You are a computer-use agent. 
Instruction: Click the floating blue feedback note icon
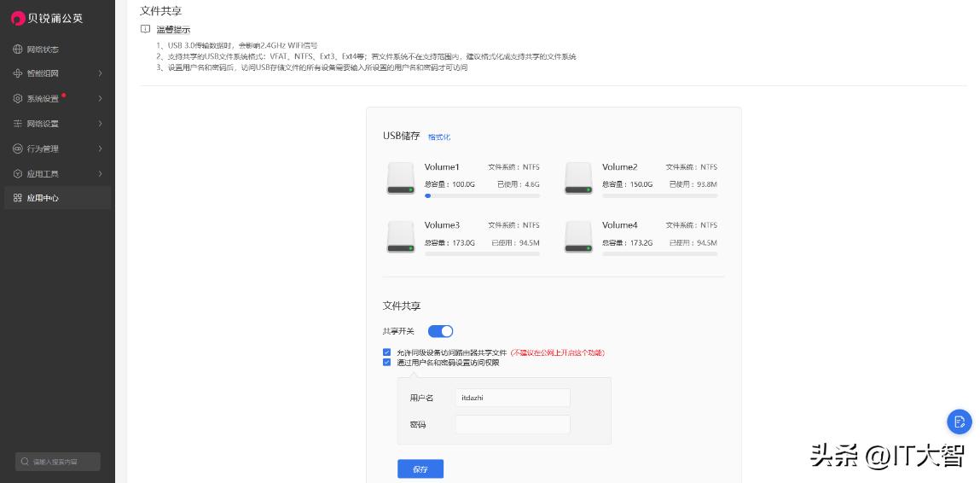coord(960,422)
